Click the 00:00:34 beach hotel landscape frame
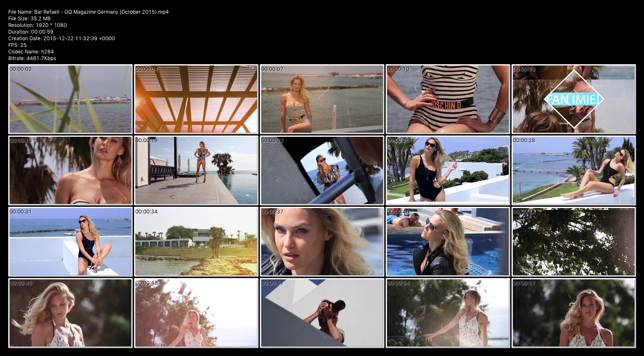This screenshot has height=356, width=644. (x=196, y=242)
